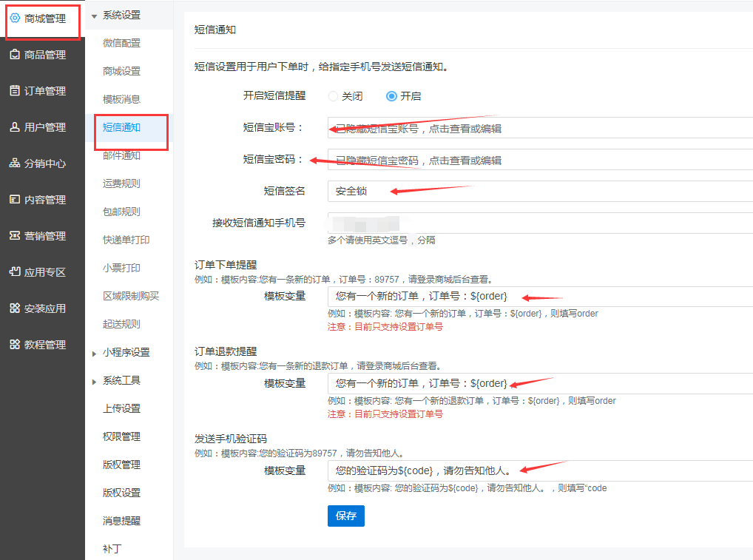Collapse the 系统设置 section arrow

point(94,16)
